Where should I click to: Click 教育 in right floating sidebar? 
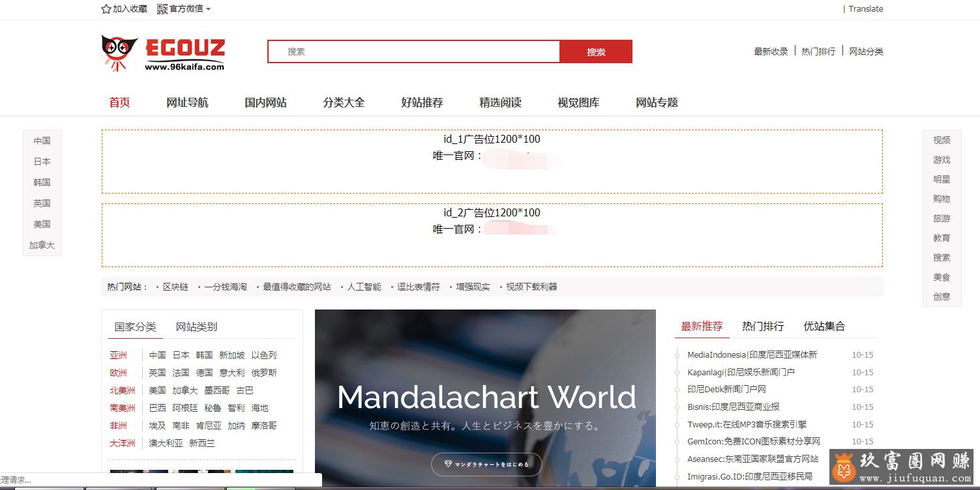tap(942, 238)
